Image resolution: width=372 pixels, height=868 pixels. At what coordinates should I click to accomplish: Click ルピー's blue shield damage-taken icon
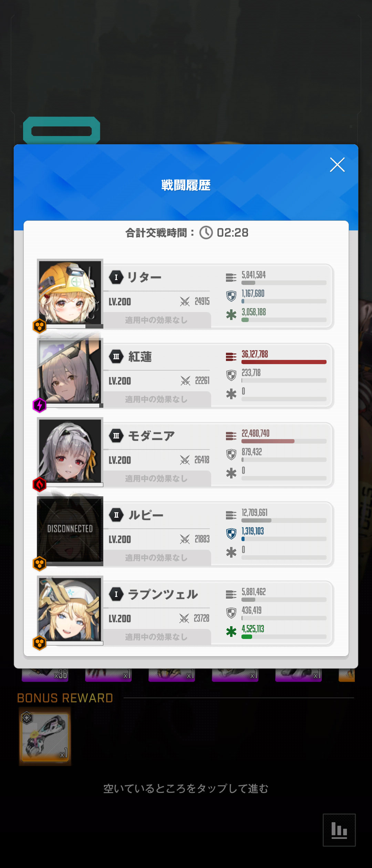point(231,534)
